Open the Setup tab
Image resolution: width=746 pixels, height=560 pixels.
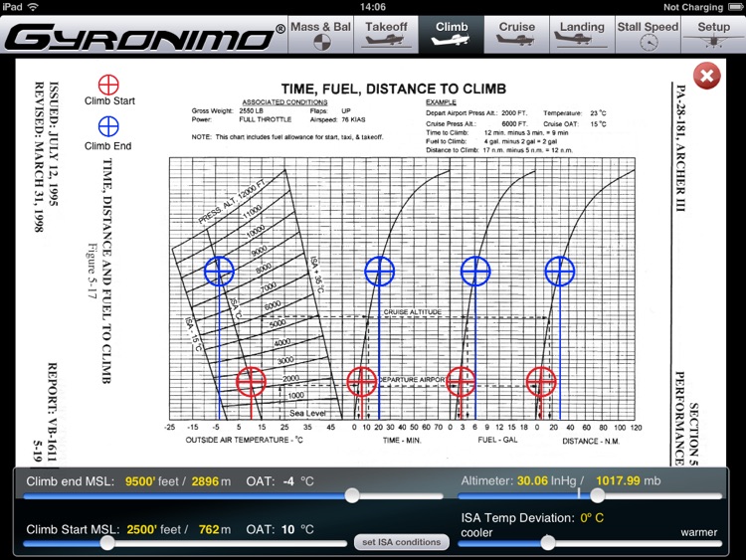coord(713,35)
